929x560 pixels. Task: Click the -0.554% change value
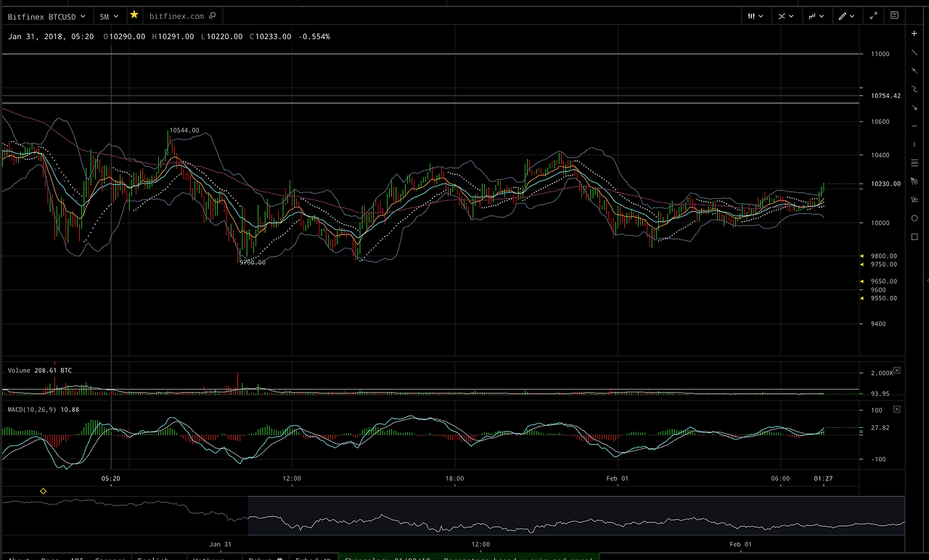314,36
